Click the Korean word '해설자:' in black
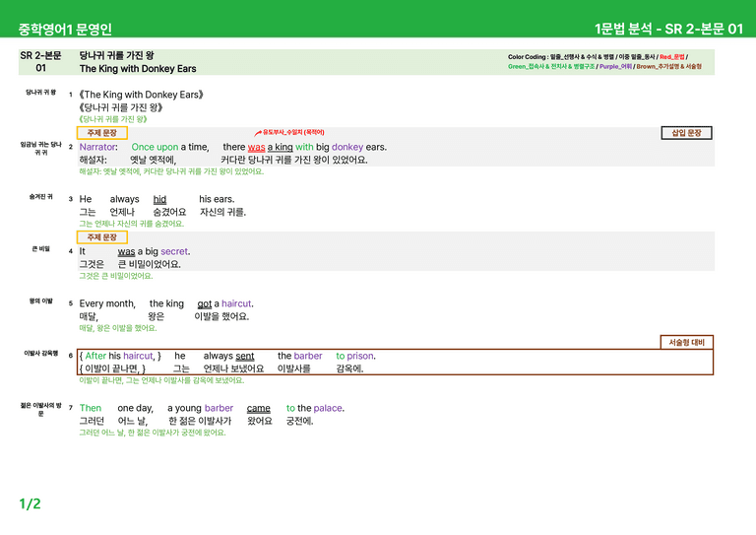Screen dimensions: 756x535 93,160
